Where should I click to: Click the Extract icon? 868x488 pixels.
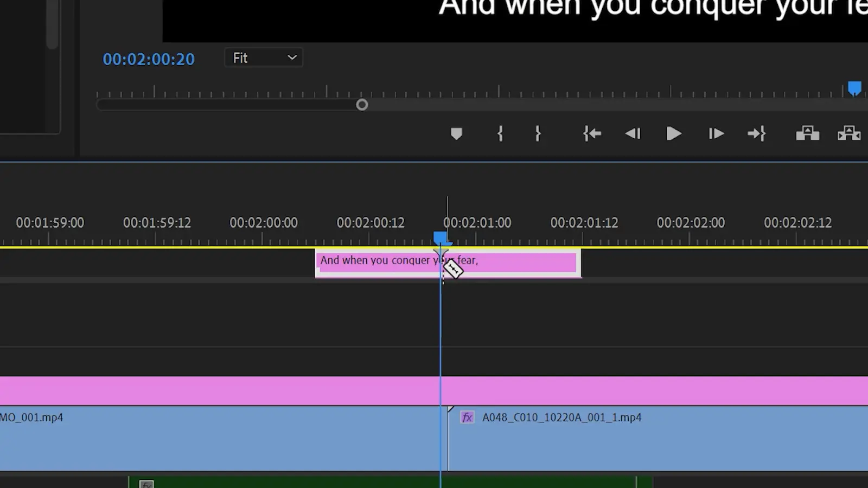(x=848, y=134)
